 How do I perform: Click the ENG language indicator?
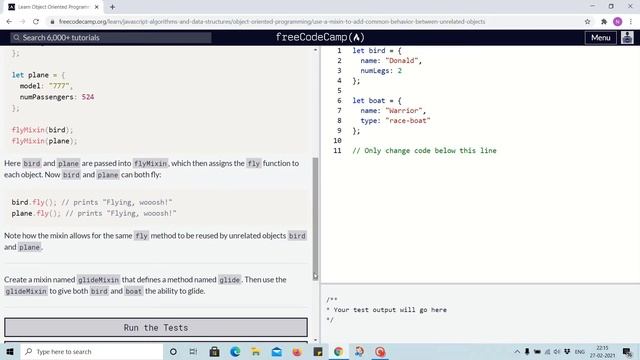point(580,351)
